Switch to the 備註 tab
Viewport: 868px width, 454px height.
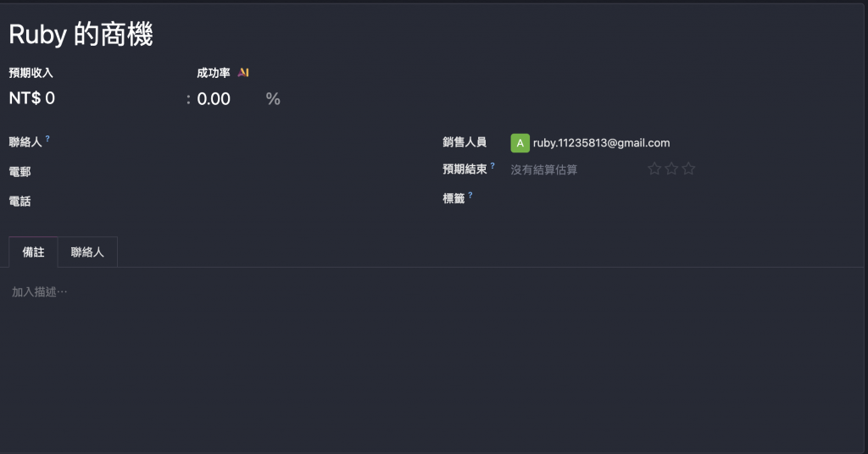(33, 252)
